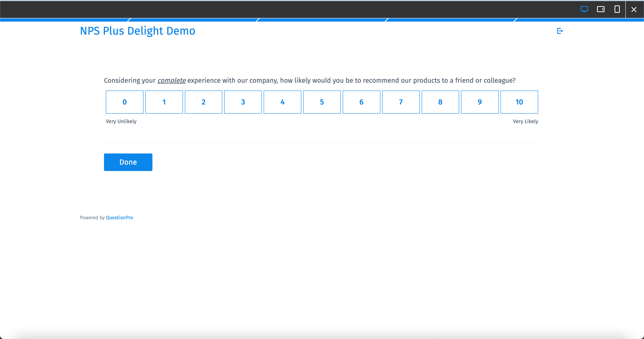Switch to tablet preview mode
644x339 pixels.
click(x=601, y=9)
